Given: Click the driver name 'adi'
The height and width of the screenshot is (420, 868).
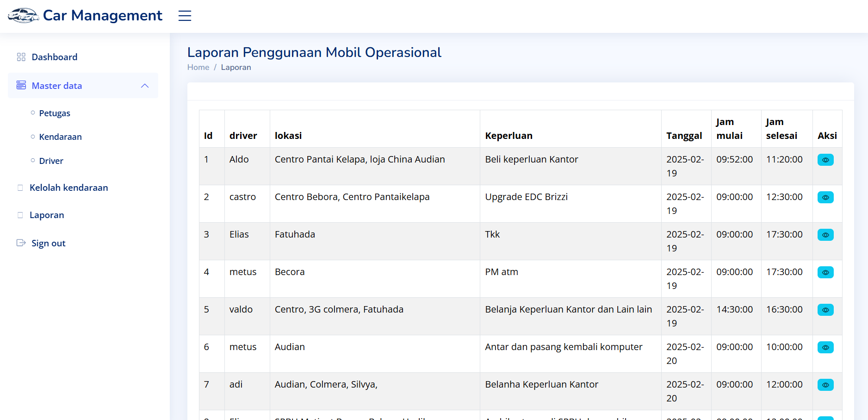Looking at the screenshot, I should pos(236,384).
